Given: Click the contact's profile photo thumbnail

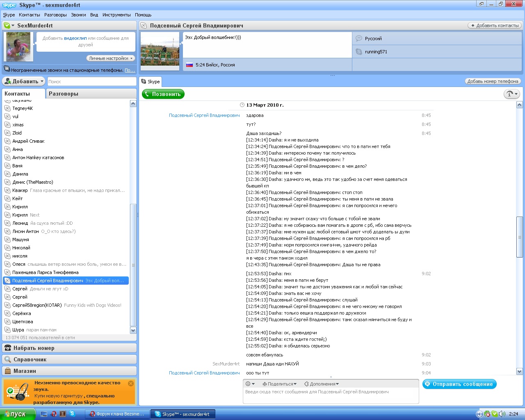Looking at the screenshot, I should [x=160, y=51].
